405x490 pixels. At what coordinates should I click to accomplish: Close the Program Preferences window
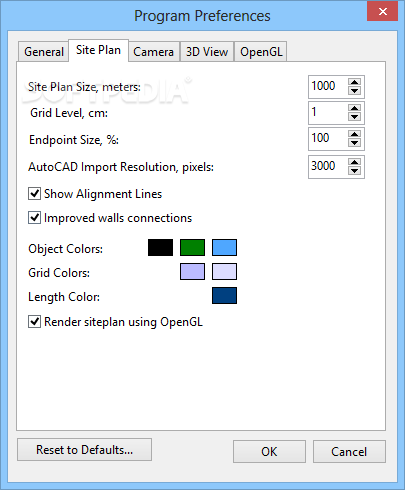point(383,11)
